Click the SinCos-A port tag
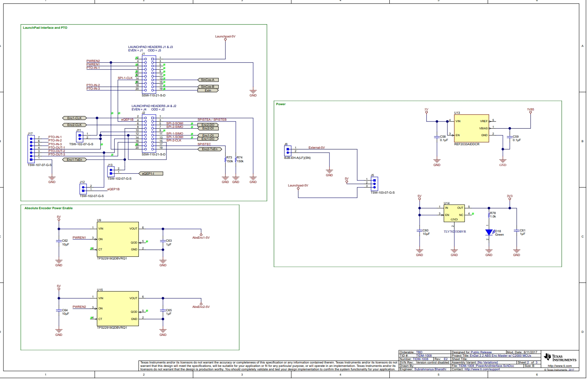The width and height of the screenshot is (588, 379). click(208, 80)
